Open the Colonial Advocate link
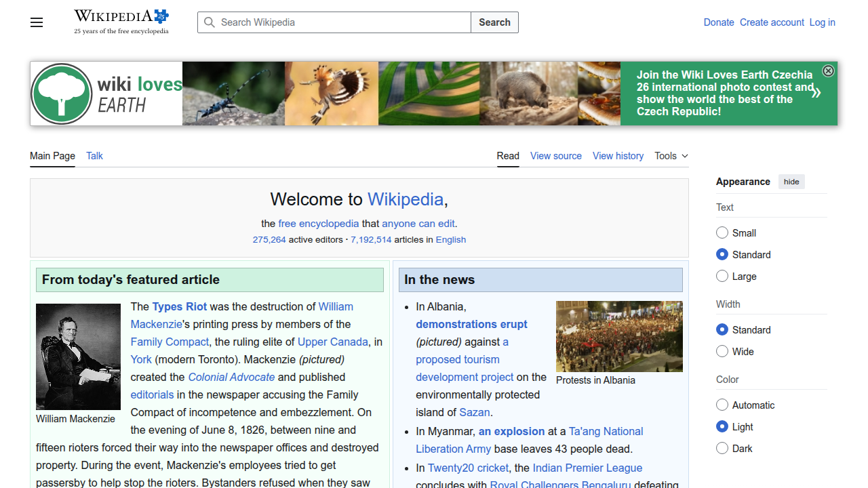 point(231,377)
